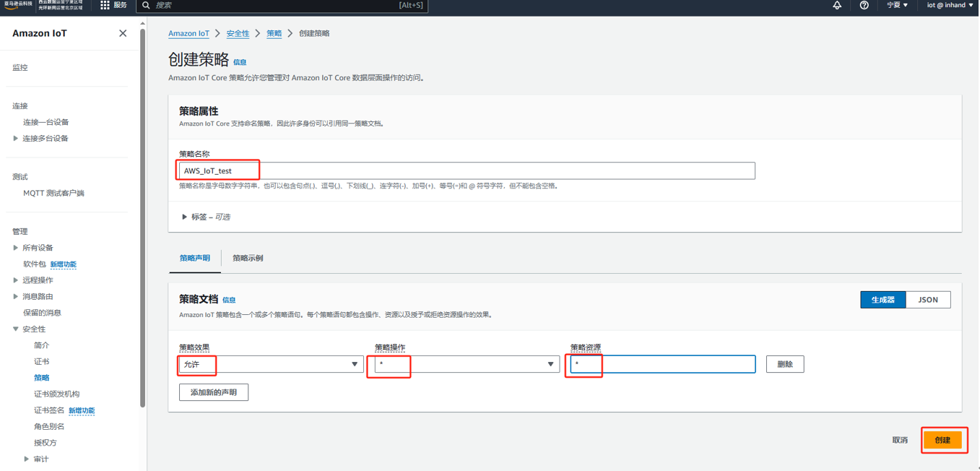The image size is (980, 471).
Task: Click the 创建 button
Action: pyautogui.click(x=942, y=440)
